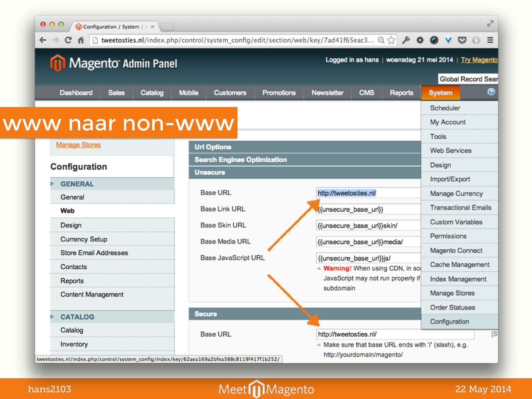The image size is (532, 399).
Task: Select Order Statuses from System dropdown
Action: pos(460,308)
